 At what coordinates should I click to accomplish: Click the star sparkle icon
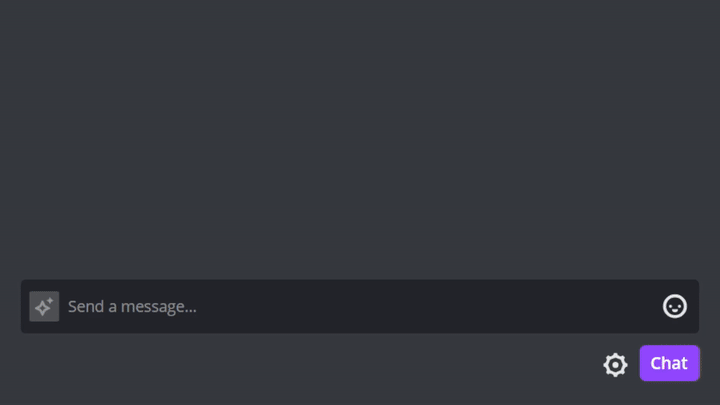(x=44, y=306)
